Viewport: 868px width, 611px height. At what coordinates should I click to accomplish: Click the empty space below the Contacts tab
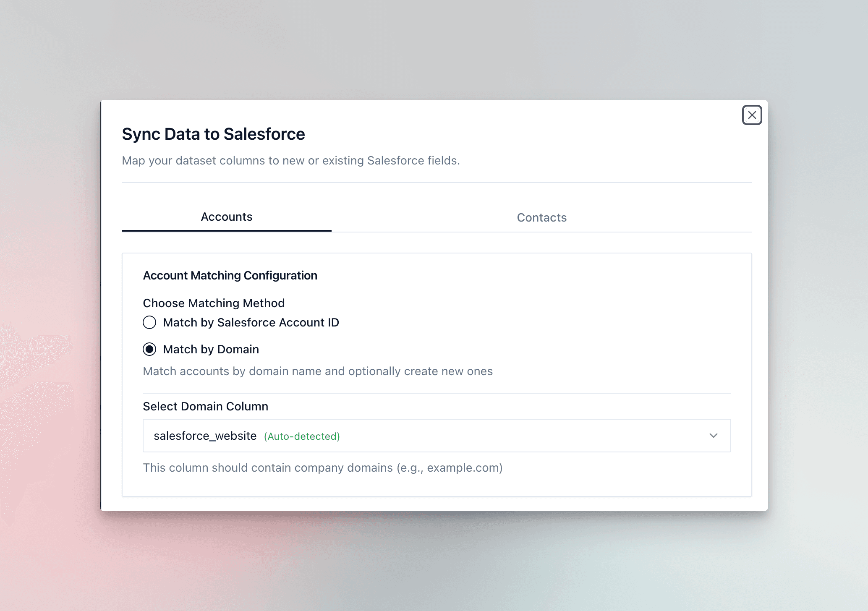[541, 243]
